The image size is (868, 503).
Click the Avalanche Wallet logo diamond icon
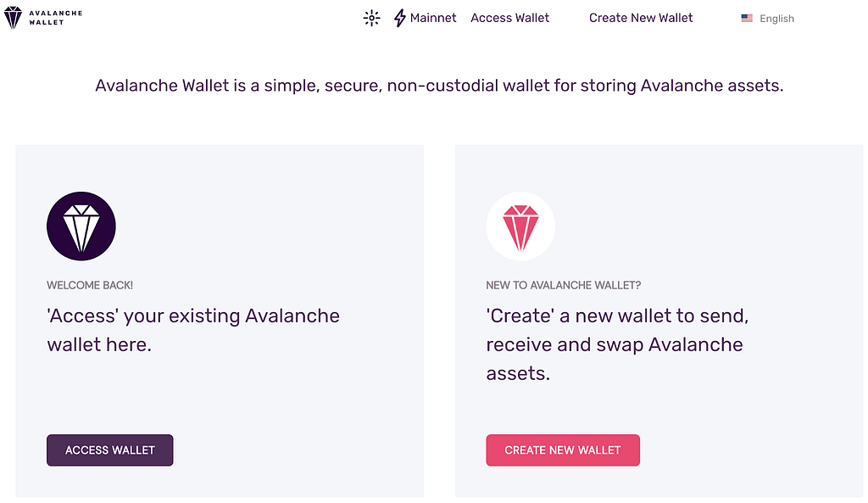click(x=13, y=18)
